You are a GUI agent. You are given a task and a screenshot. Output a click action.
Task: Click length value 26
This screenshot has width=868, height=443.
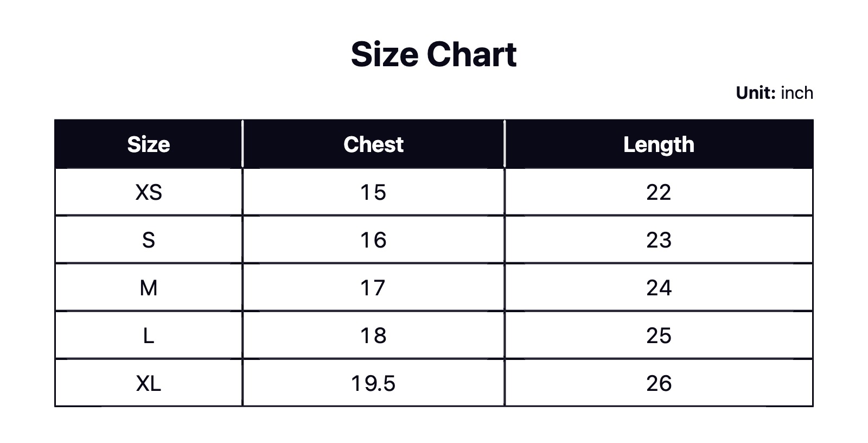pyautogui.click(x=659, y=383)
